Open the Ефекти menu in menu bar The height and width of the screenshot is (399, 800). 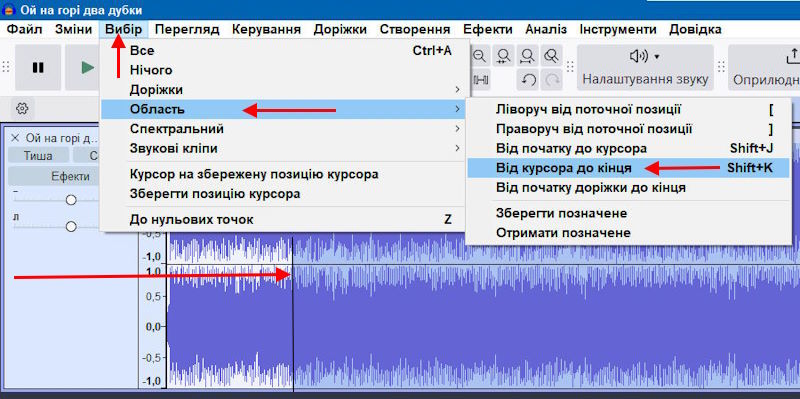(x=488, y=29)
